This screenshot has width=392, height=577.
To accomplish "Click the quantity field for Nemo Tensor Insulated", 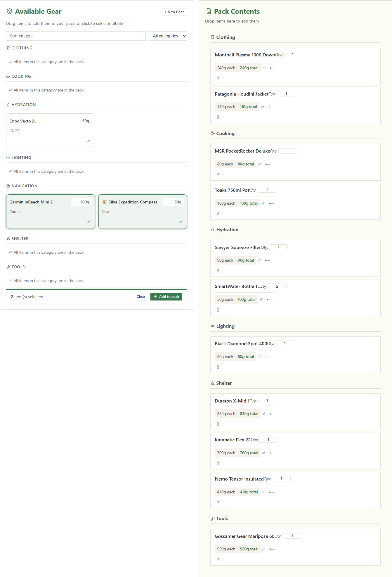I will [x=281, y=479].
